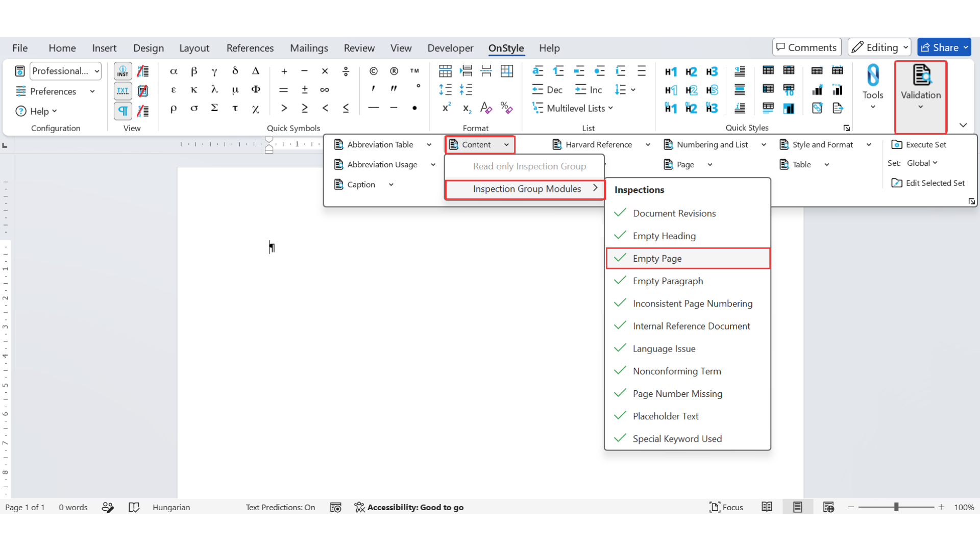Uncheck the Empty Page inspection

688,258
